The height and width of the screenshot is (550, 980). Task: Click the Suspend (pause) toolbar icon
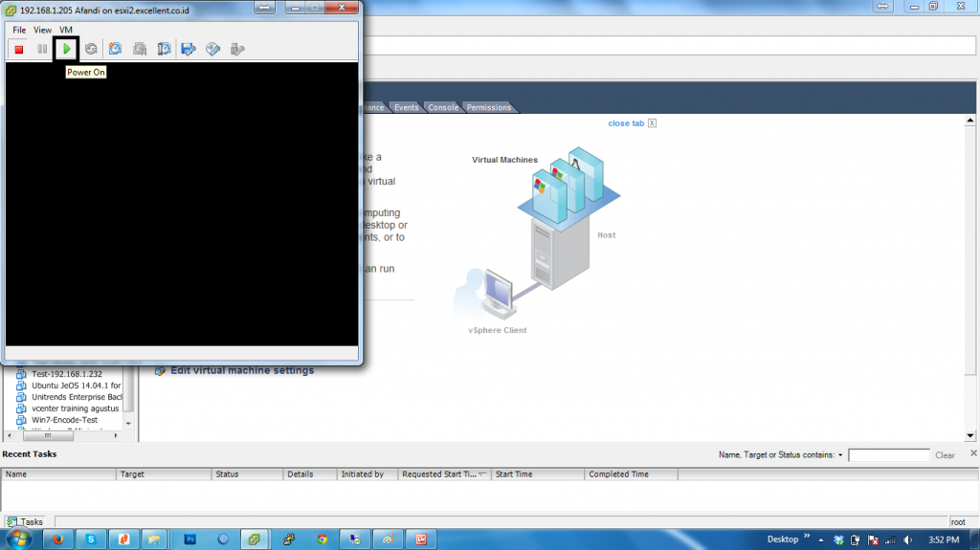(x=42, y=49)
